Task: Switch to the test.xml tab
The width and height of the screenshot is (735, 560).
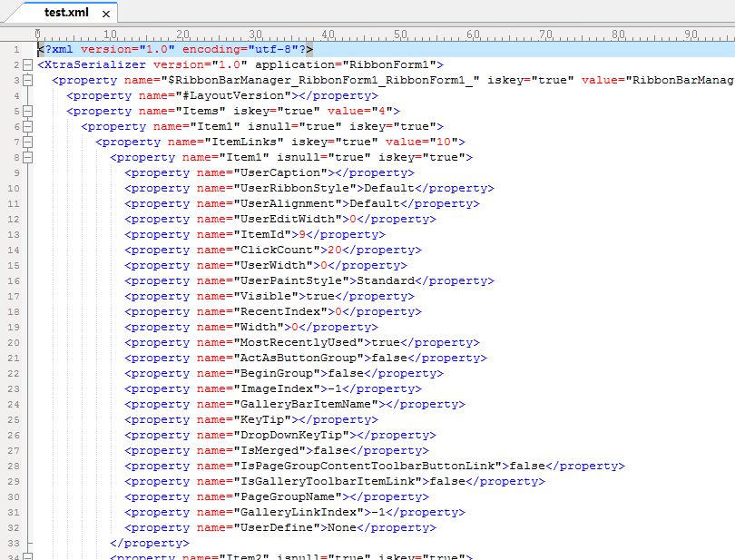Action: 66,13
